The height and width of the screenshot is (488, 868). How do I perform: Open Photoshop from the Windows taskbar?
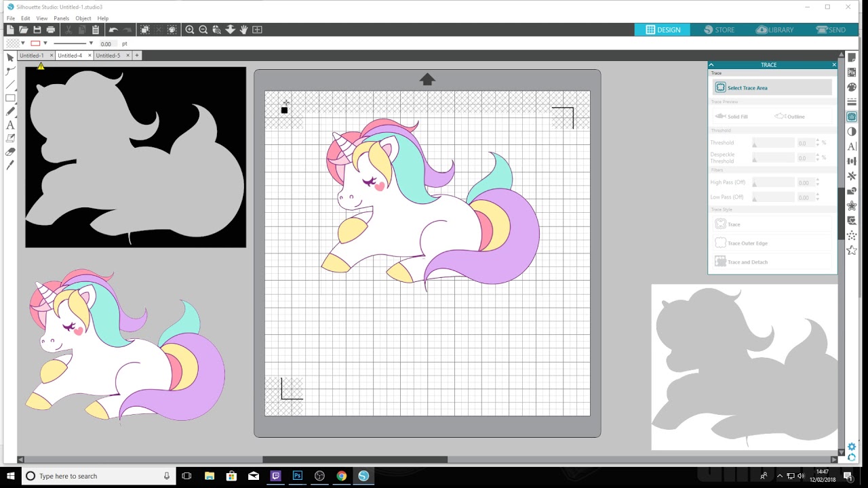point(297,476)
